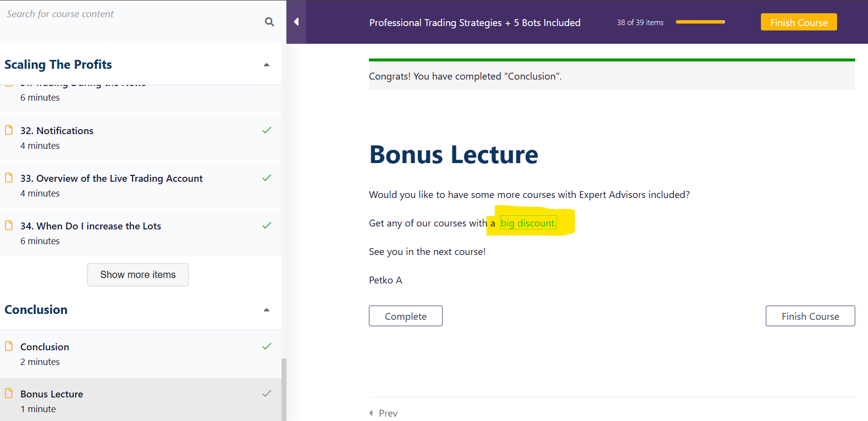Click the sidebar vertical scrollbar thumb
Viewport: 868px width, 421px height.
click(284, 390)
